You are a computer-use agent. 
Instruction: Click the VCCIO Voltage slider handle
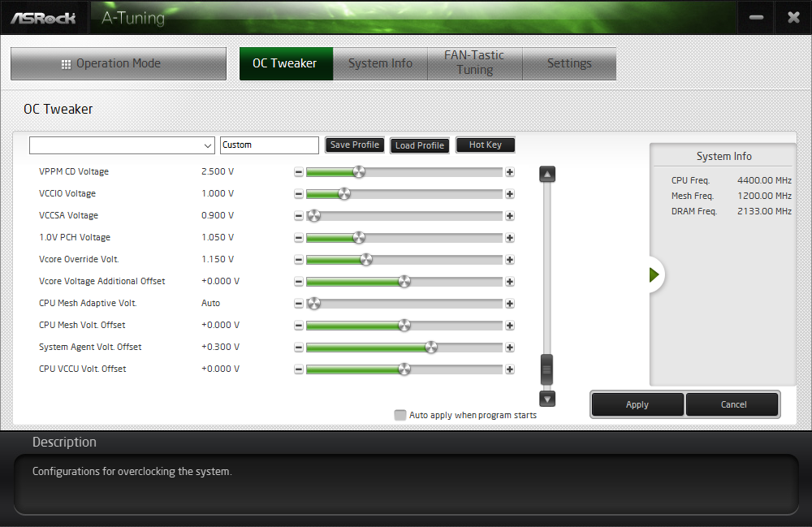[344, 193]
